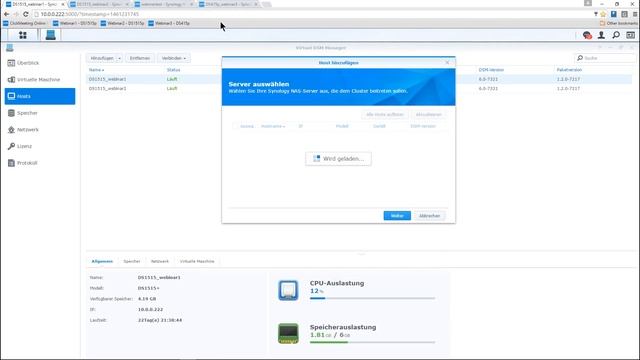Click the browser back arrow
640x360 pixels.
pyautogui.click(x=6, y=14)
